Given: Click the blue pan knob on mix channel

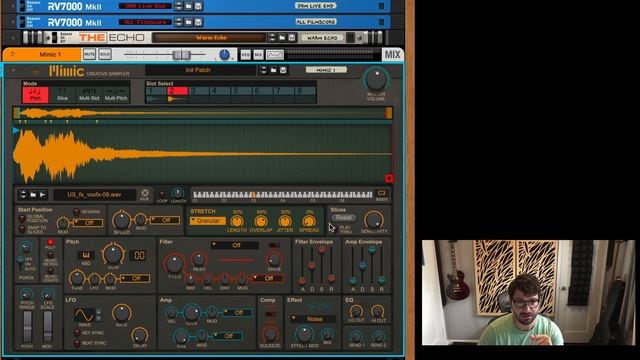Looking at the screenshot, I should (x=224, y=54).
